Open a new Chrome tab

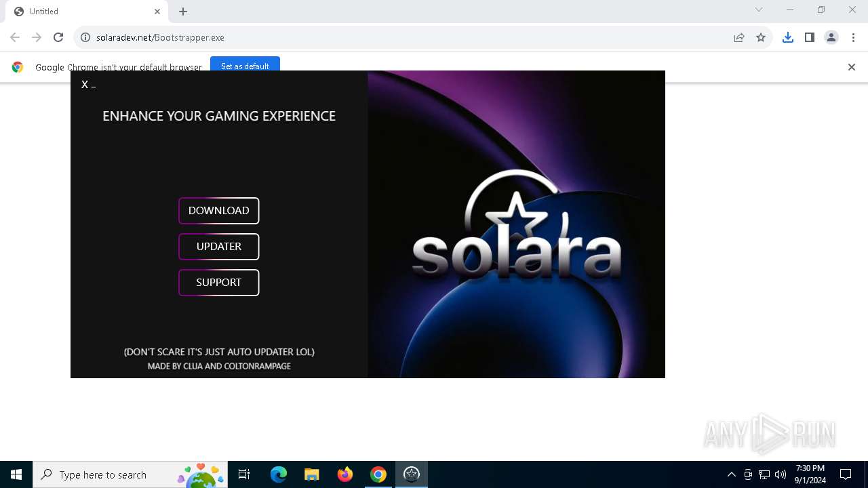183,12
